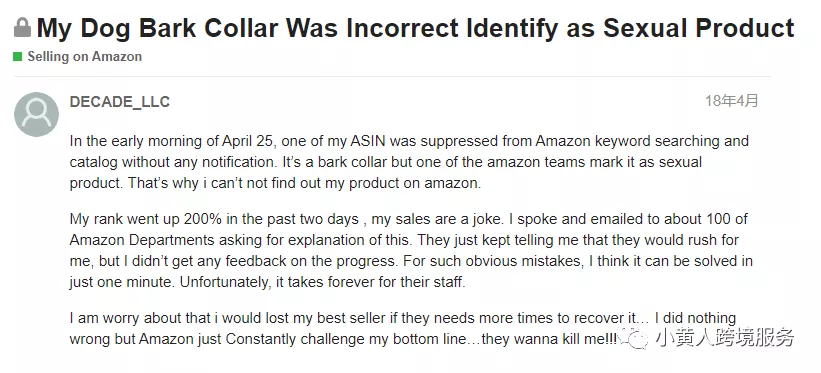Open the DECADE_LLC user avatar
The height and width of the screenshot is (373, 821).
click(x=36, y=114)
